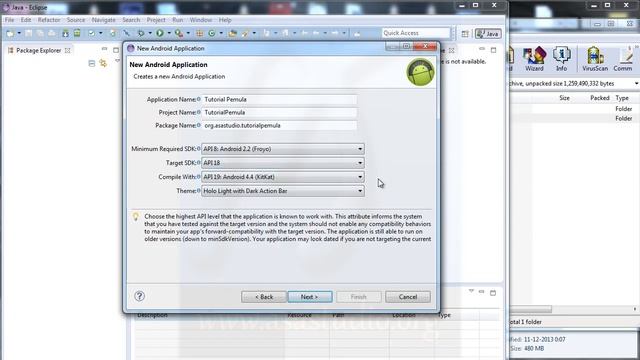Click Collapse All in Package Explorer
640x360 pixels.
pos(92,63)
